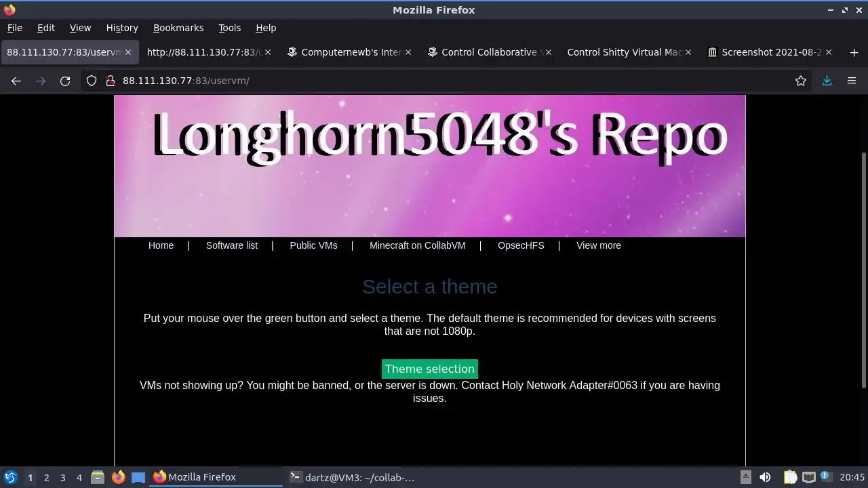868x488 pixels.
Task: Launch file manager from the panel
Action: [x=98, y=477]
